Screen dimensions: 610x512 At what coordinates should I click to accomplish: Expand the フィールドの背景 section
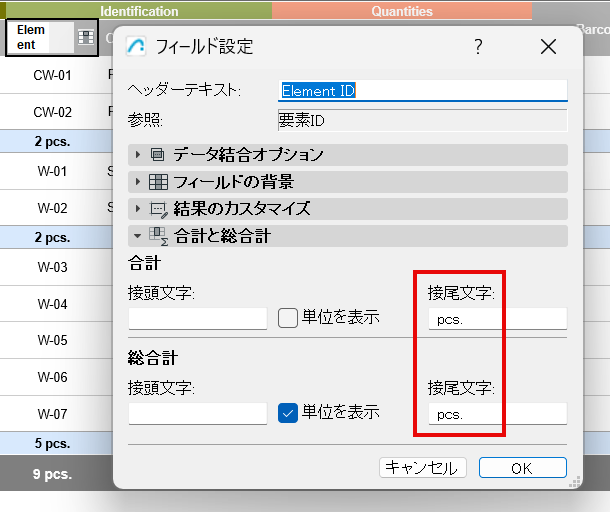pos(347,182)
